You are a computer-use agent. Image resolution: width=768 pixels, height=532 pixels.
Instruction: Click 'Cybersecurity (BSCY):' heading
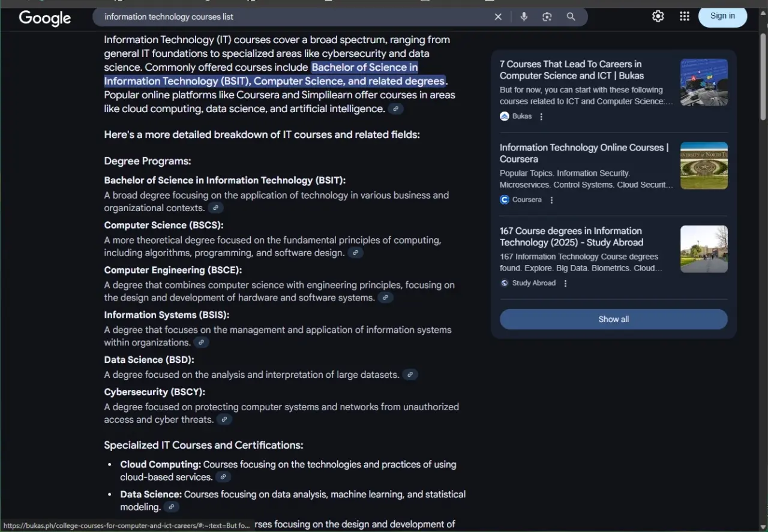154,392
